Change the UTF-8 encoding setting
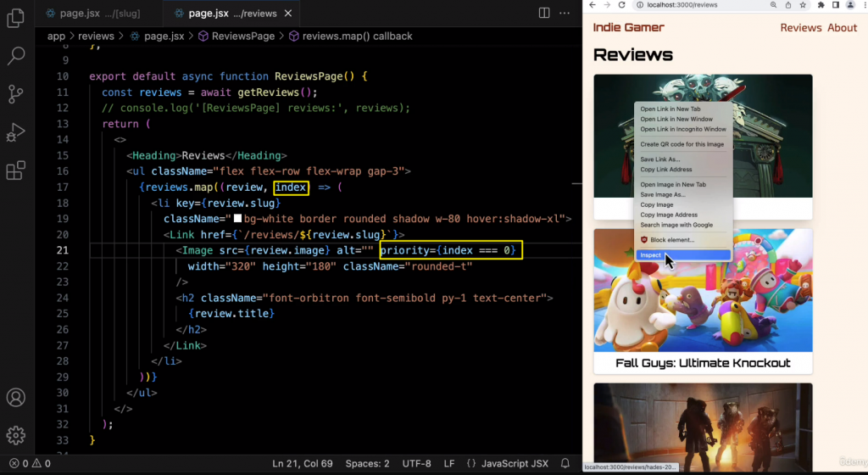 point(416,463)
